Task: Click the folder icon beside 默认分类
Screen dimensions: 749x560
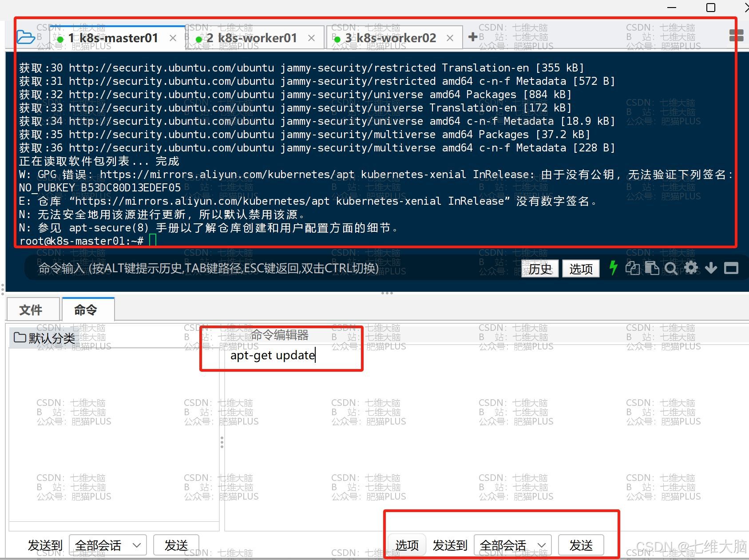Action: pos(20,338)
